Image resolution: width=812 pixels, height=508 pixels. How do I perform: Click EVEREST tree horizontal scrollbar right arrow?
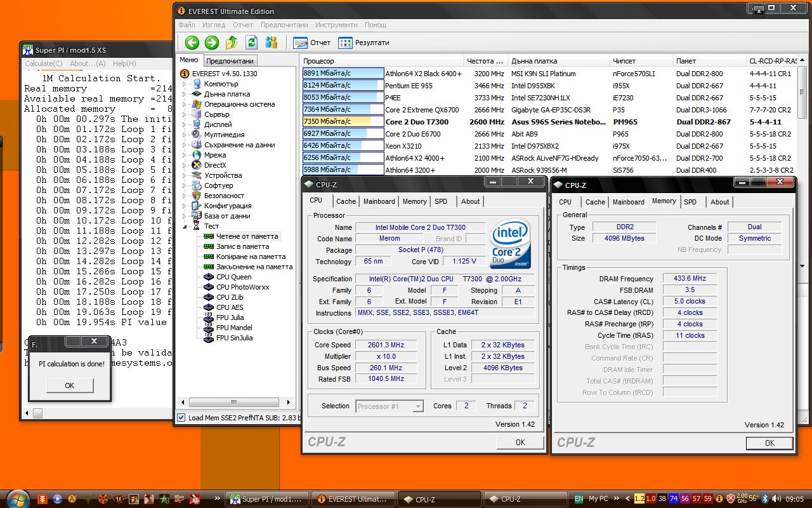tap(288, 402)
